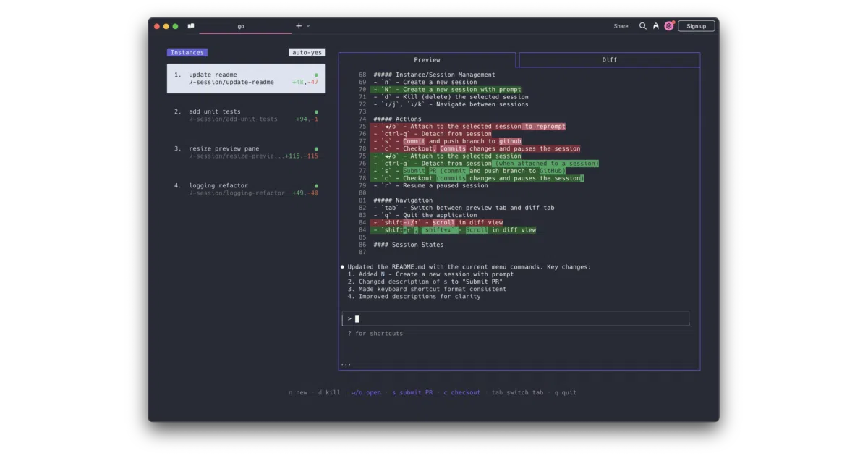Click the Instances header label
The image size is (868, 456).
[187, 53]
